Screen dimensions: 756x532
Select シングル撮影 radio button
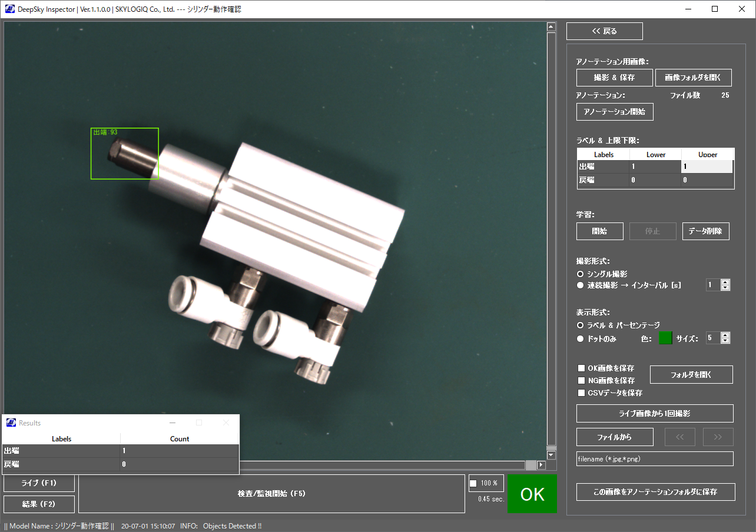tap(581, 274)
